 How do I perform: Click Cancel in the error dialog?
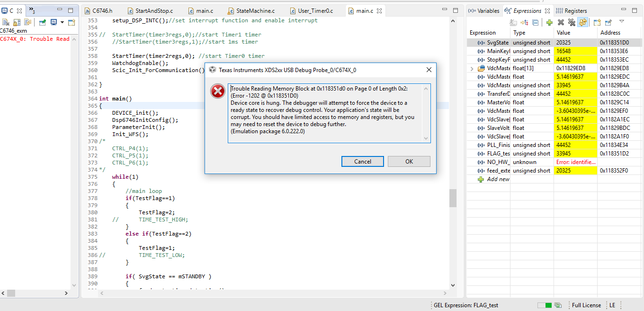363,162
